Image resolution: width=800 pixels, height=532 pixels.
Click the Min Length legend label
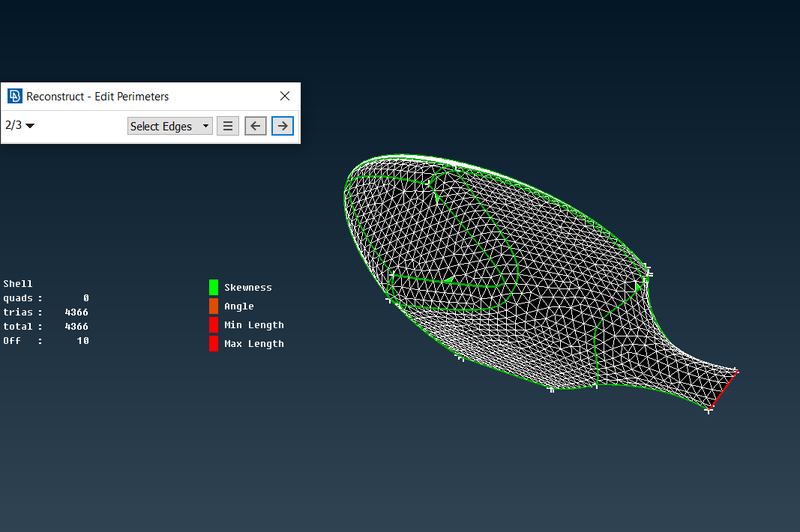254,325
